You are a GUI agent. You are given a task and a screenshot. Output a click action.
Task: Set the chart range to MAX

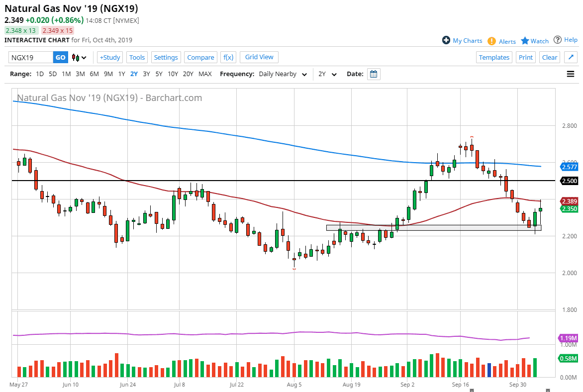(x=205, y=74)
